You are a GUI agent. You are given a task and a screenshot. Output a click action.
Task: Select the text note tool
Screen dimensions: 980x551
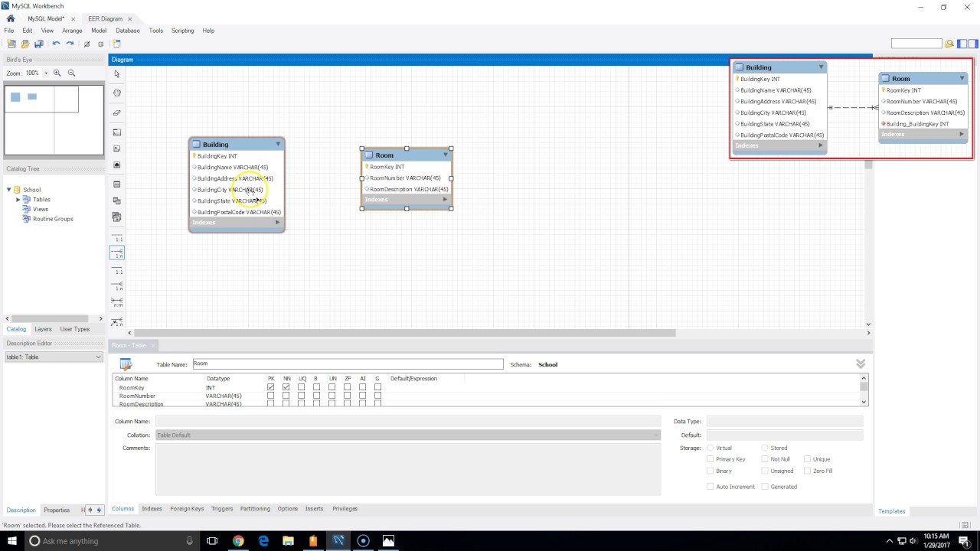click(x=116, y=148)
